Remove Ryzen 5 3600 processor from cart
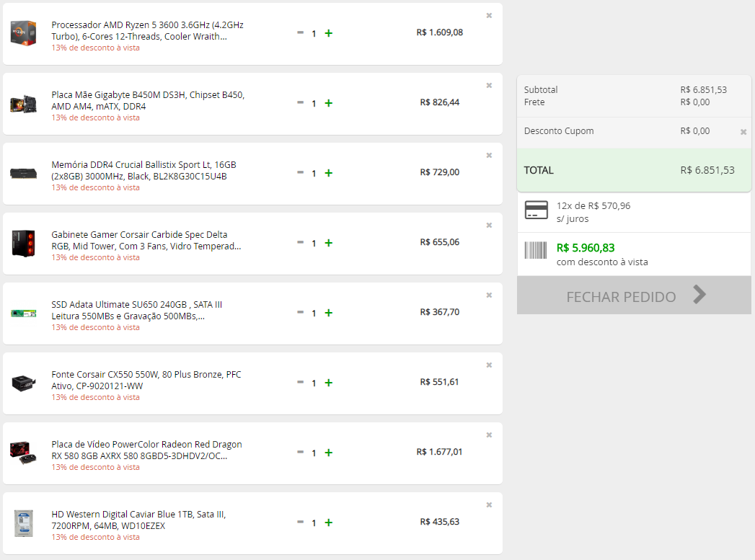755x560 pixels. coord(489,15)
